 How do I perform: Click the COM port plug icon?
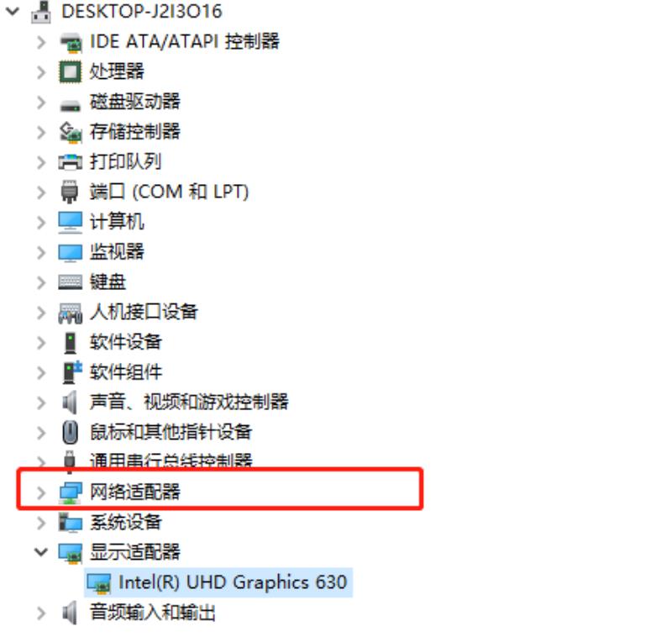click(x=70, y=192)
